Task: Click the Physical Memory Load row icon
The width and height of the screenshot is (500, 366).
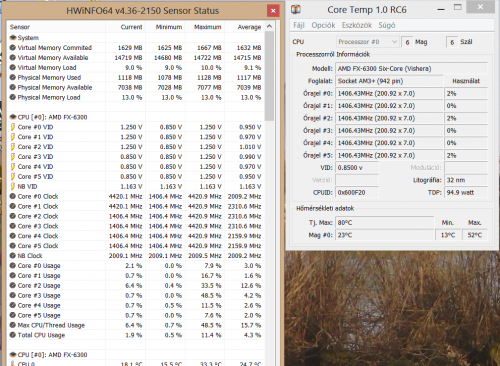Action: click(13, 97)
